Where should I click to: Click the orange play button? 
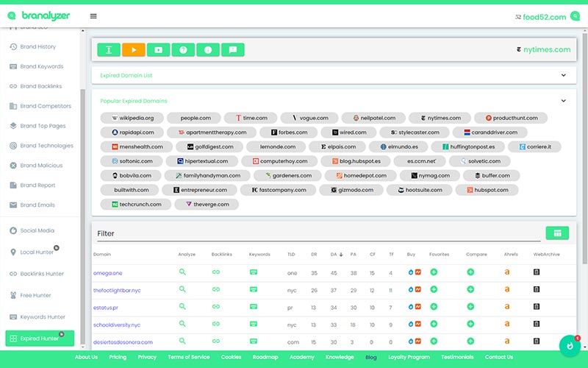point(134,49)
